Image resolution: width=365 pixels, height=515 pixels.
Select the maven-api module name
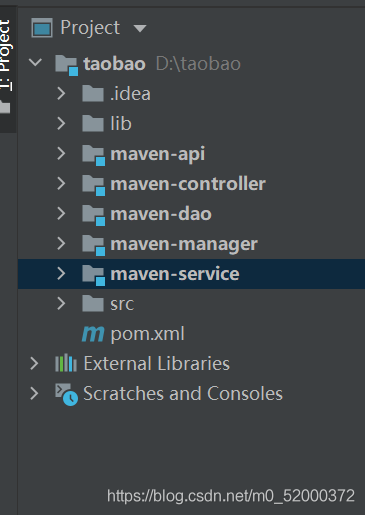pyautogui.click(x=158, y=154)
